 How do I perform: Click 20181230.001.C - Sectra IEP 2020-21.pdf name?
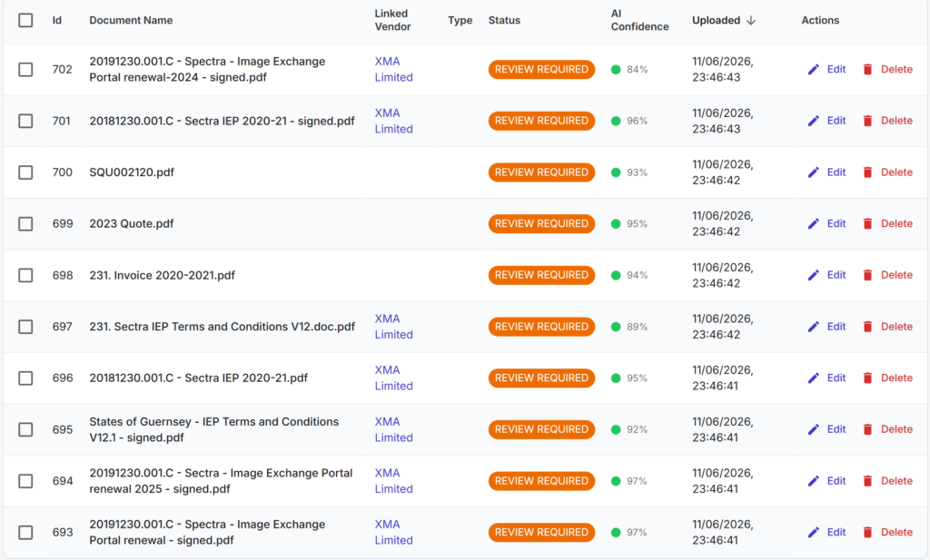[198, 378]
